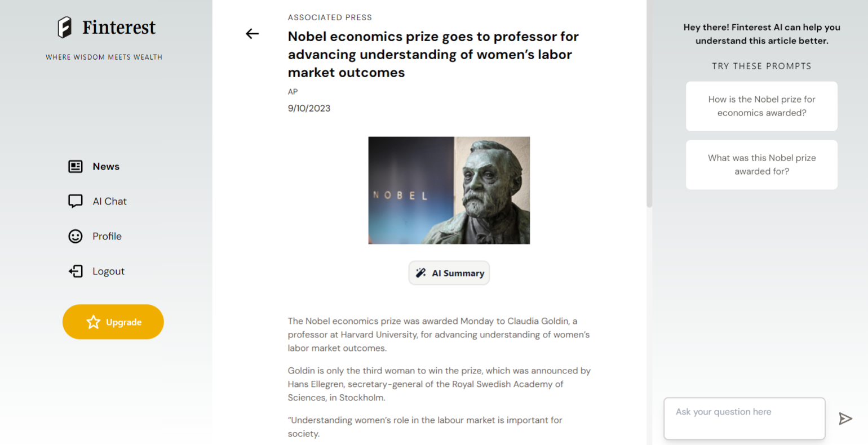
Task: Choose prompt 'What was this Nobel prize awarded for?'
Action: pyautogui.click(x=761, y=164)
